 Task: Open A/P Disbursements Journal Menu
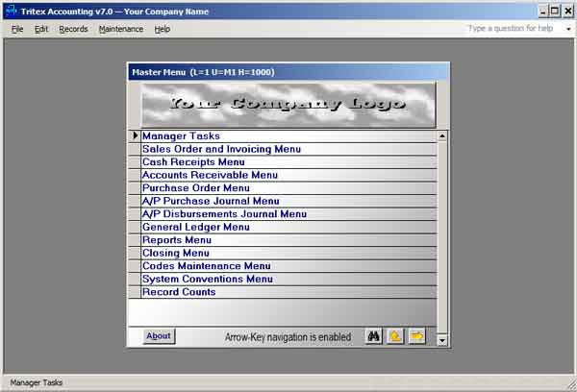288,214
